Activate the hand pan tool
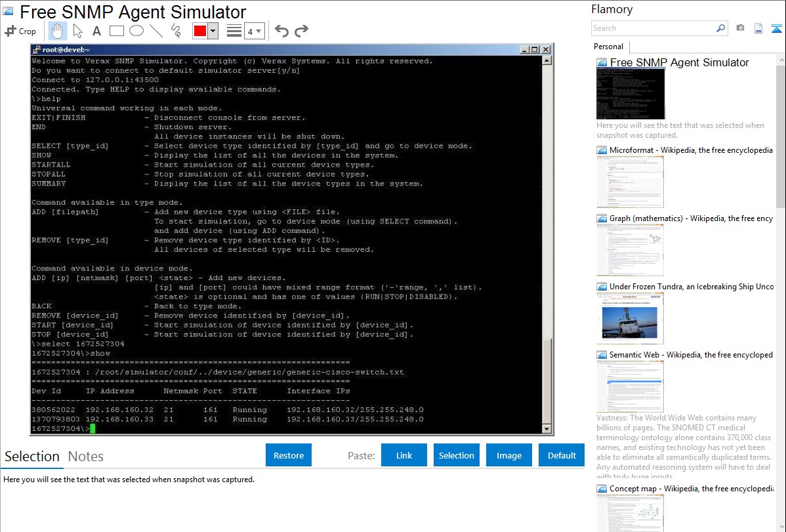This screenshot has height=532, width=786. pyautogui.click(x=57, y=31)
